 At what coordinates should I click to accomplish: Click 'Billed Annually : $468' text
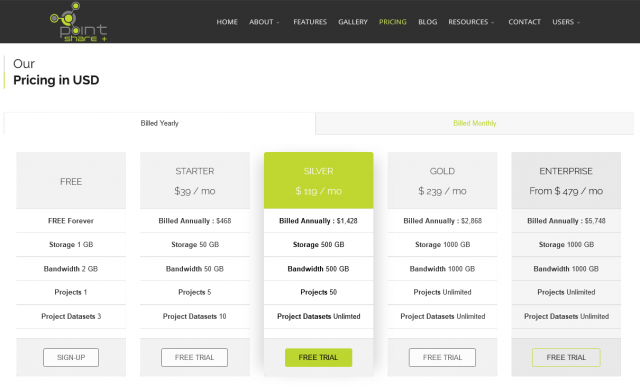[195, 221]
